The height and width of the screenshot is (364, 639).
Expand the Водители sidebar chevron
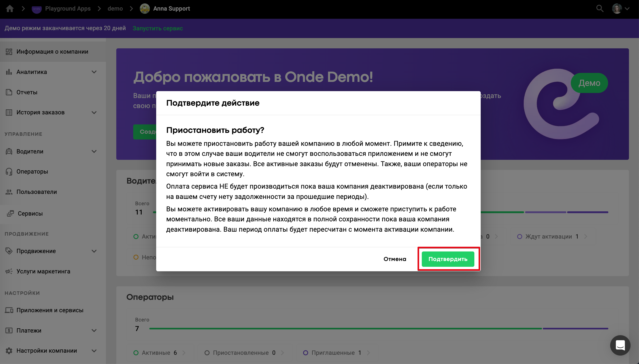pyautogui.click(x=94, y=151)
